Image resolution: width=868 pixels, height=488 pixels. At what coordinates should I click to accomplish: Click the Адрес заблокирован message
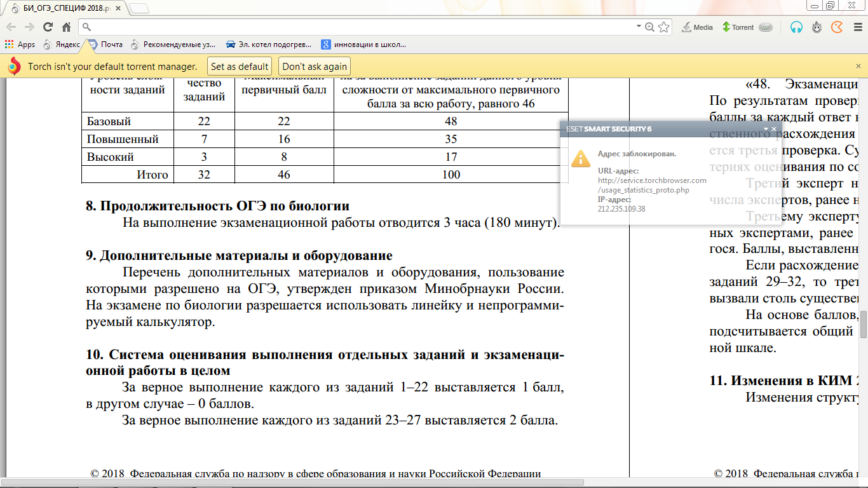(637, 154)
